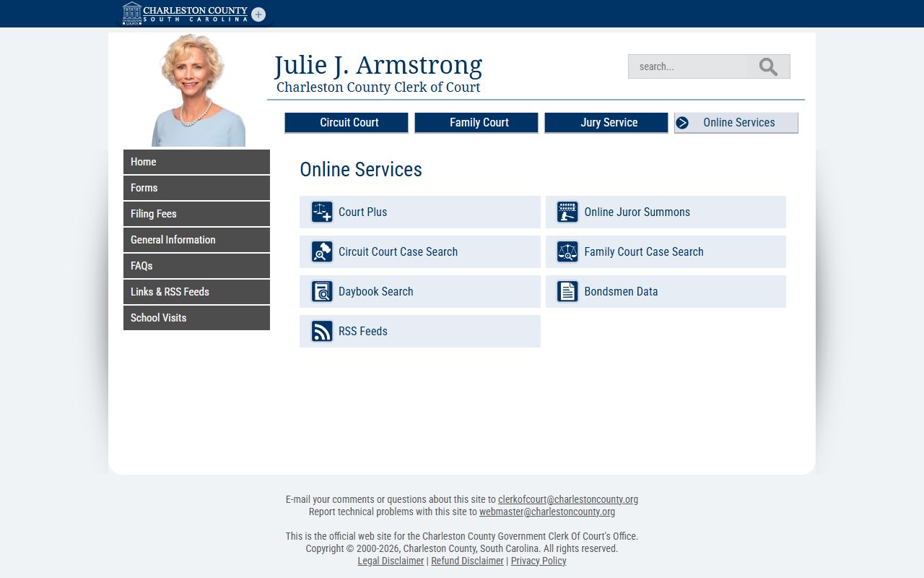Image resolution: width=924 pixels, height=578 pixels.
Task: Open the RSS Feeds link
Action: tap(420, 331)
